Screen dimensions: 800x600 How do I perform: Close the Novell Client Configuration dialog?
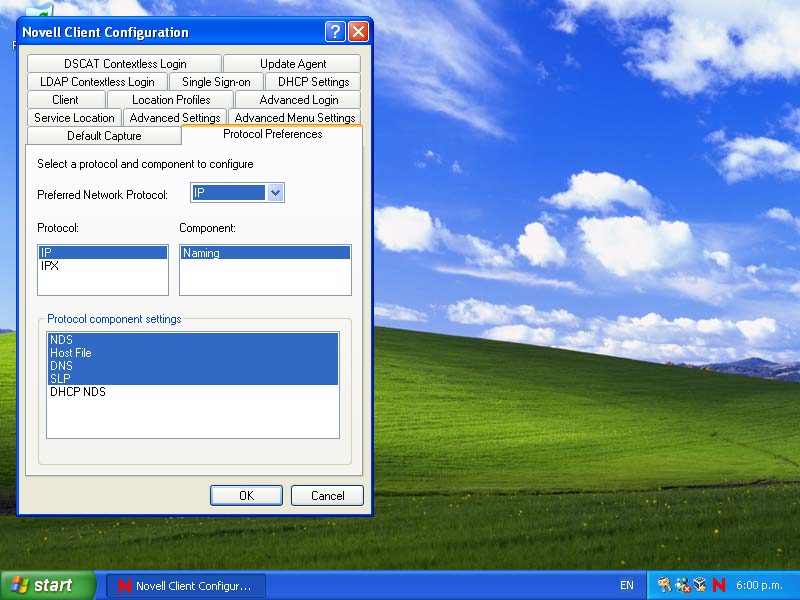tap(358, 32)
